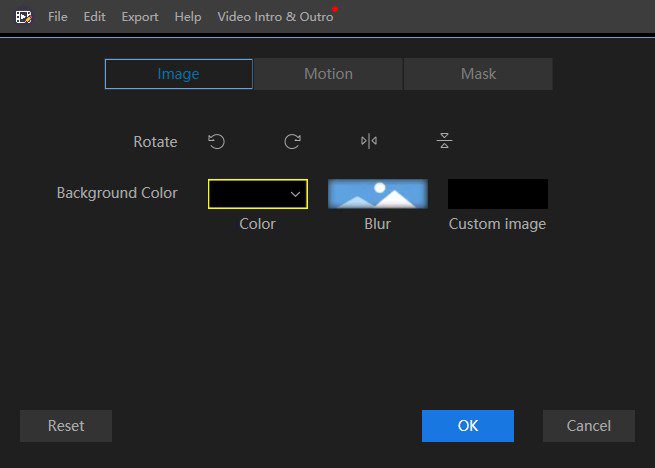Flip image vertically

445,142
